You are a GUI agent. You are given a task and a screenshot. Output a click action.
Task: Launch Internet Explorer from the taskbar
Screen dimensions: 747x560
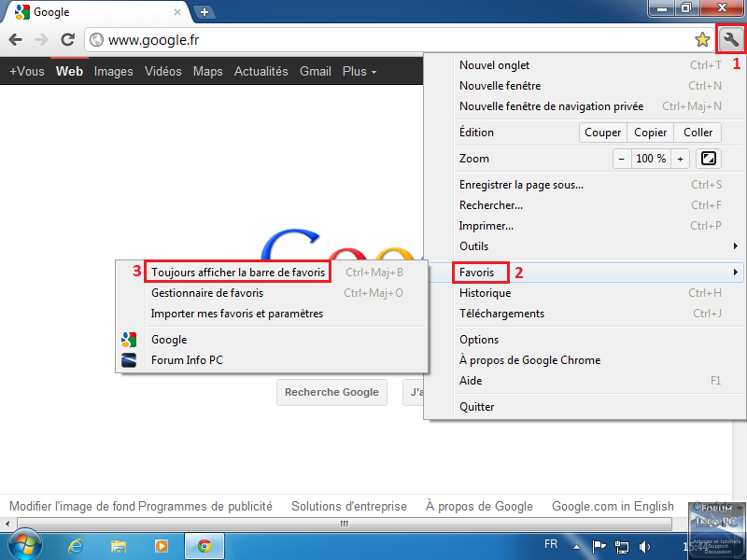click(78, 546)
